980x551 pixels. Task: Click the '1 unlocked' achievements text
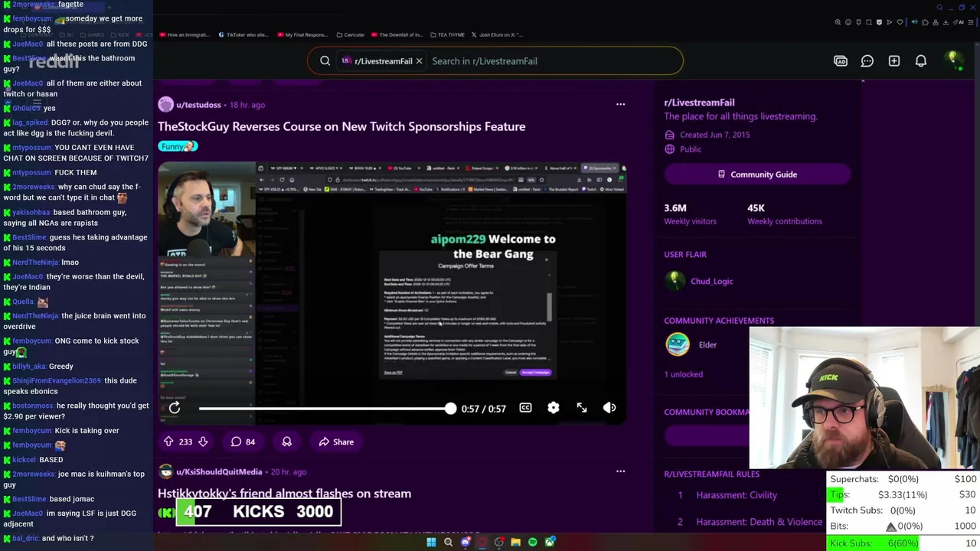pos(683,374)
